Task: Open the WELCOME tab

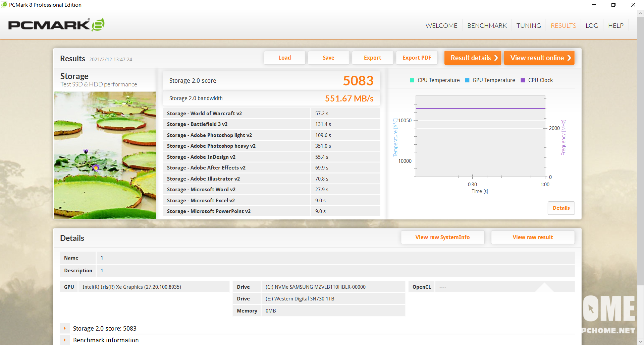Action: tap(441, 26)
